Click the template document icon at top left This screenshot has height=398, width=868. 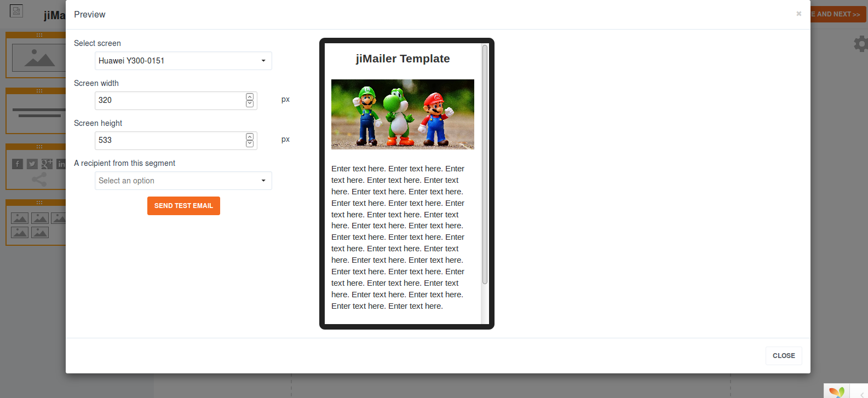16,11
